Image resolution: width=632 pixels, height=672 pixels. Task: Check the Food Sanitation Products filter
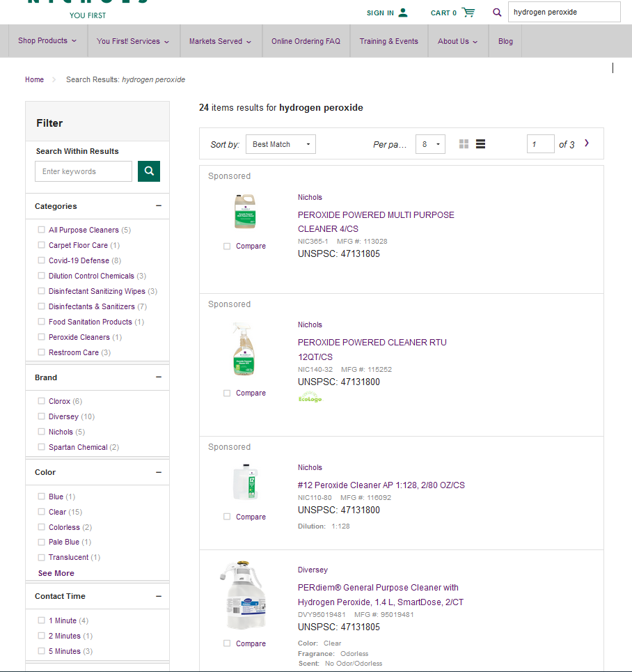[x=42, y=322]
